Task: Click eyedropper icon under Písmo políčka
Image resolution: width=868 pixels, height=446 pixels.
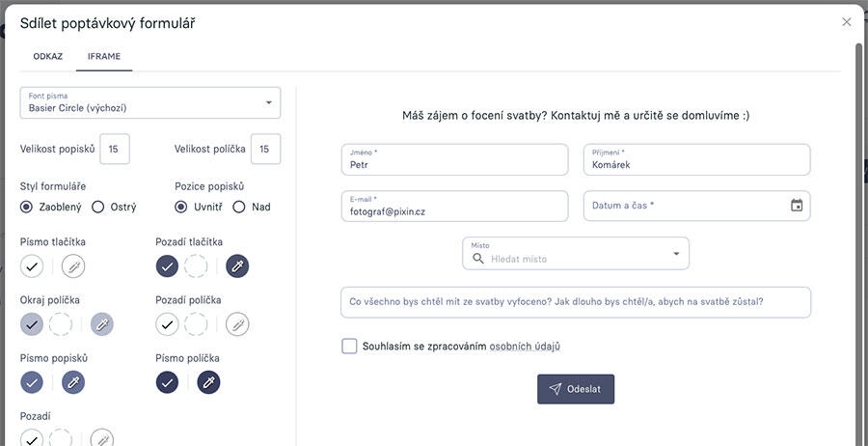Action: click(x=208, y=383)
